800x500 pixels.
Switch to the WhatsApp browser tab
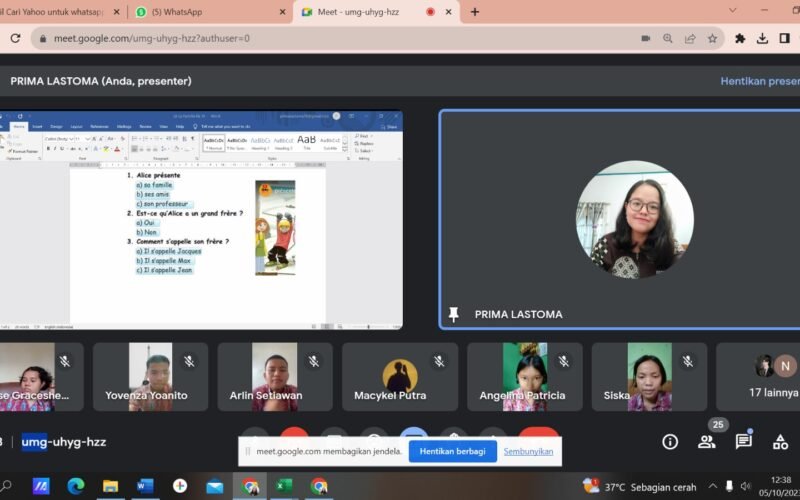(200, 12)
